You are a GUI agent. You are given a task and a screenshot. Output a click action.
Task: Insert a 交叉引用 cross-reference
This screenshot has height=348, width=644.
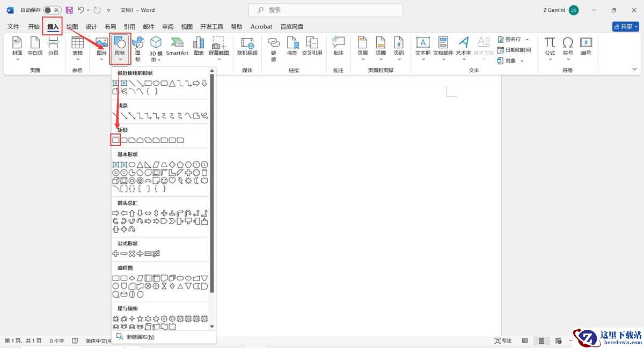[312, 46]
